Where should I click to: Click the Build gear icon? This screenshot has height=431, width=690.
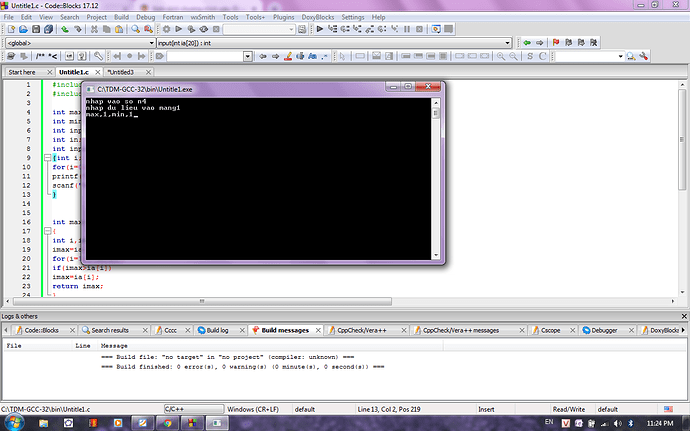164,30
